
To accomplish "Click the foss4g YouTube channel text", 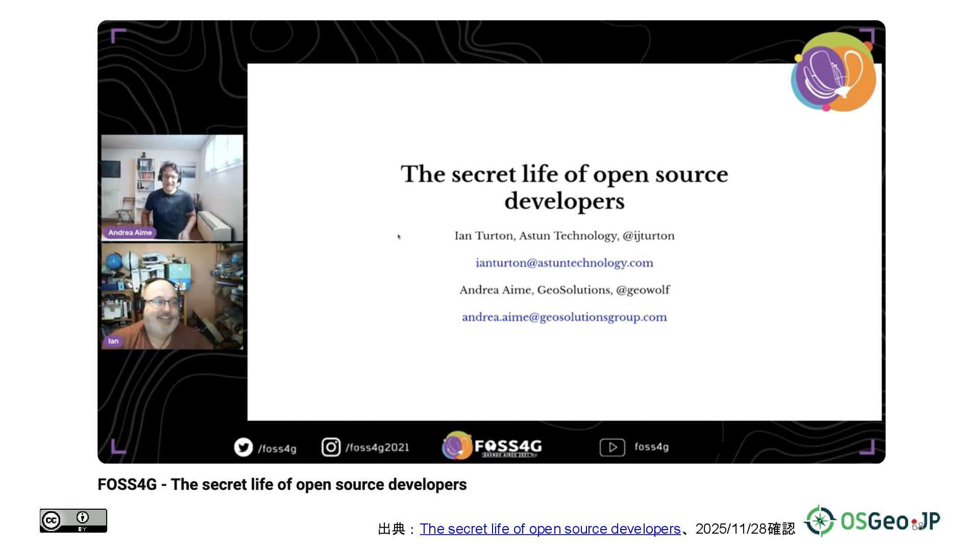I will pos(651,447).
